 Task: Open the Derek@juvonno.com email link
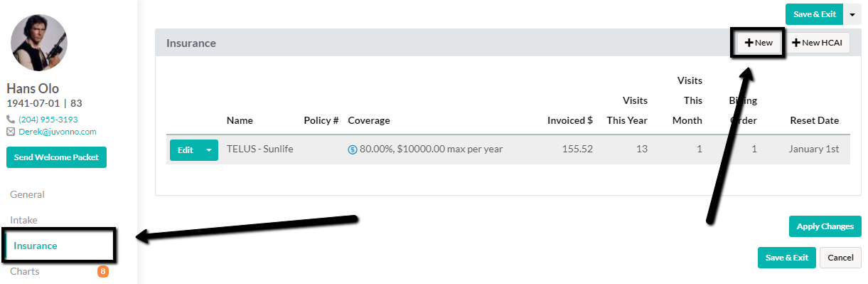pos(58,132)
